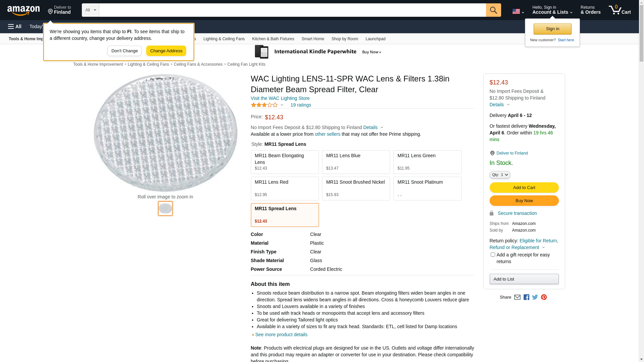Open the All hamburger menu

point(15,26)
